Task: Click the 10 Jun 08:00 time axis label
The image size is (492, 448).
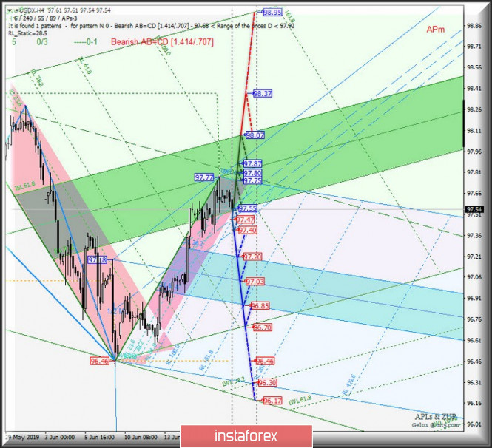Action: coord(141,437)
